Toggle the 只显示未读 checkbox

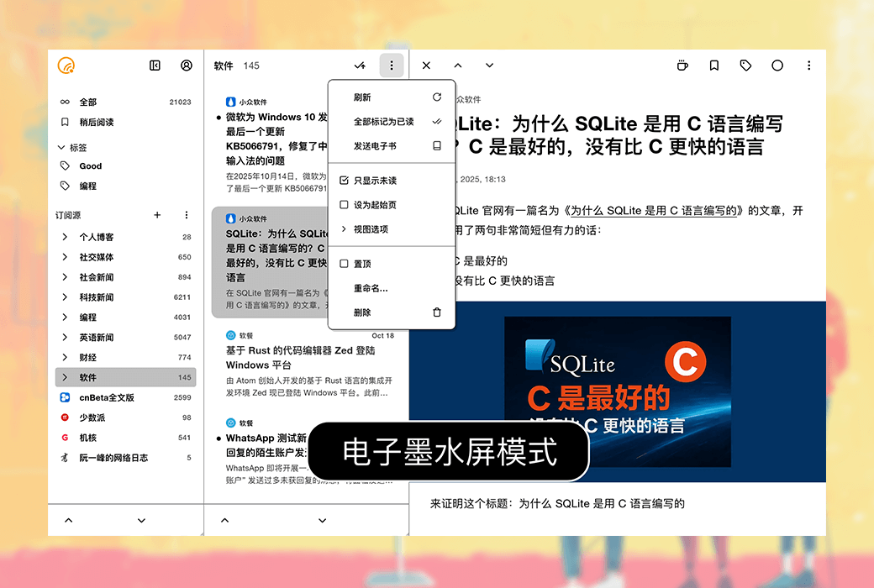[x=344, y=181]
